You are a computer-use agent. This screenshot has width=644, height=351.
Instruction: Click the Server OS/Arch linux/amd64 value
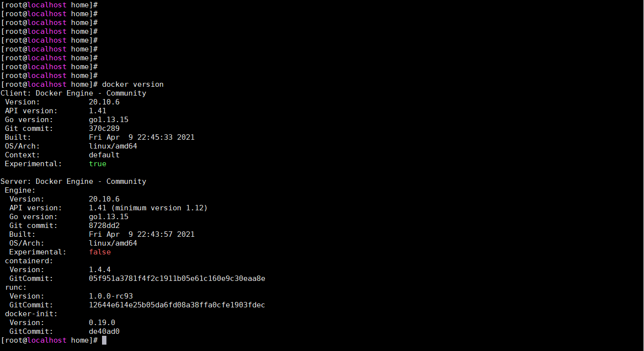point(113,243)
